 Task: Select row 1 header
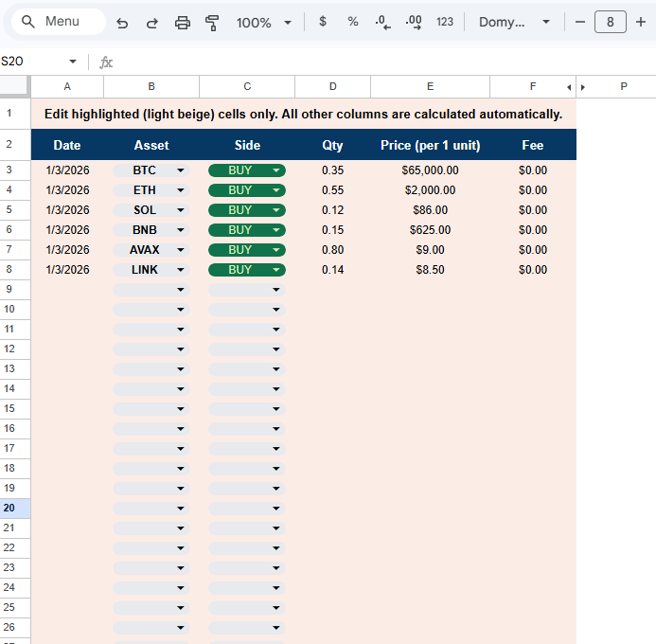tap(15, 113)
